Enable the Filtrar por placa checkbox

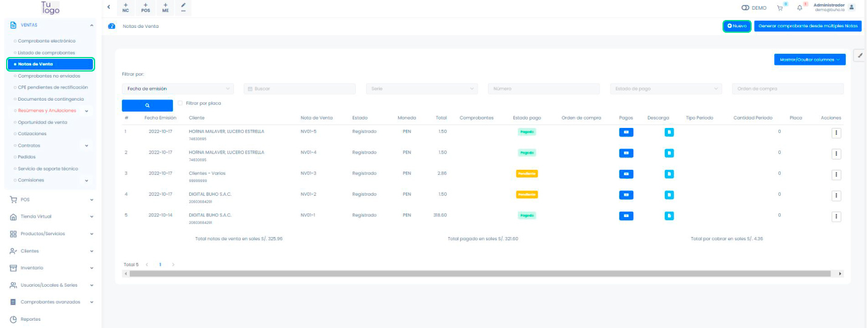point(180,103)
